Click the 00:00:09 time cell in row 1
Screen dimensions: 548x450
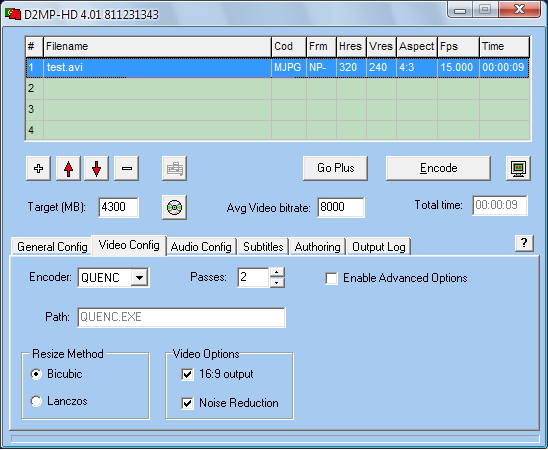point(504,67)
